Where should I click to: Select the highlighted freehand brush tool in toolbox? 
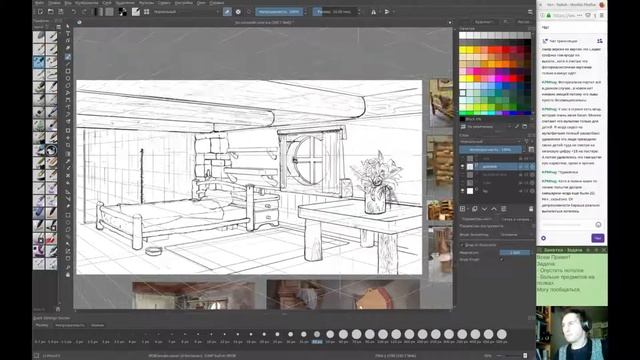pyautogui.click(x=68, y=56)
